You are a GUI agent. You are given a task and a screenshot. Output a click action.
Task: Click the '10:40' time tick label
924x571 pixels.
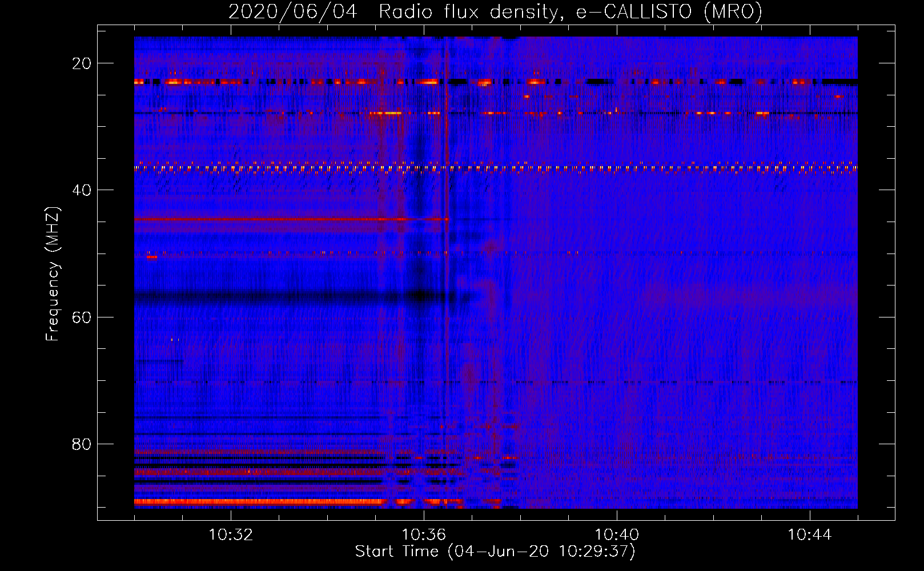tap(617, 535)
